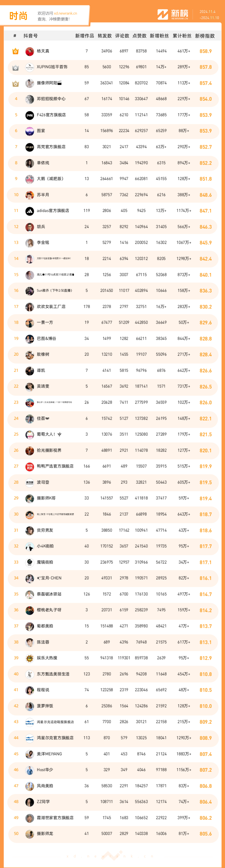Click 858.9 index score of 杨天真
The width and height of the screenshot is (225, 868).
(205, 51)
